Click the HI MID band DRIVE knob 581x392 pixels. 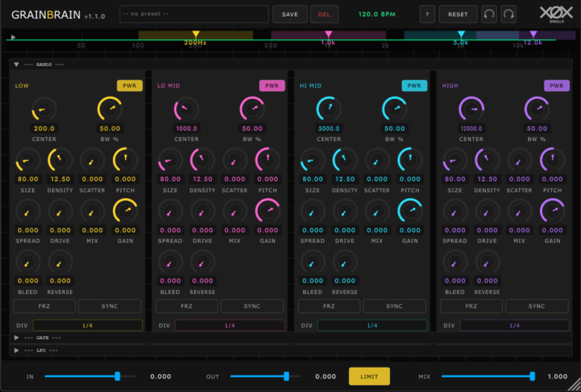344,211
